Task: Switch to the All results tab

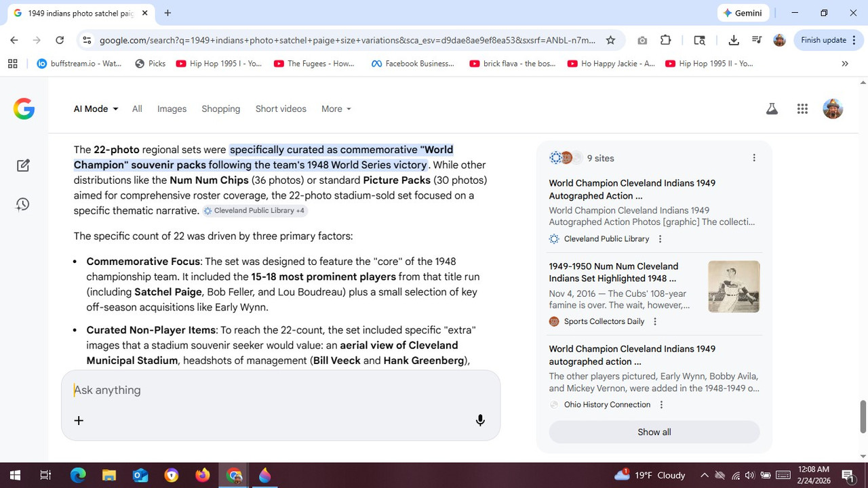Action: pos(137,108)
